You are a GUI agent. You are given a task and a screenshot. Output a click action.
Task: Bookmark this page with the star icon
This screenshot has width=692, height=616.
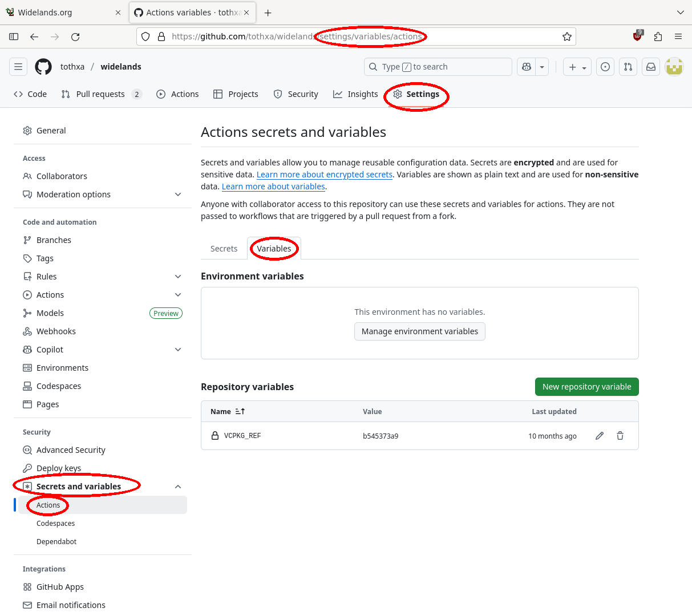pos(566,37)
